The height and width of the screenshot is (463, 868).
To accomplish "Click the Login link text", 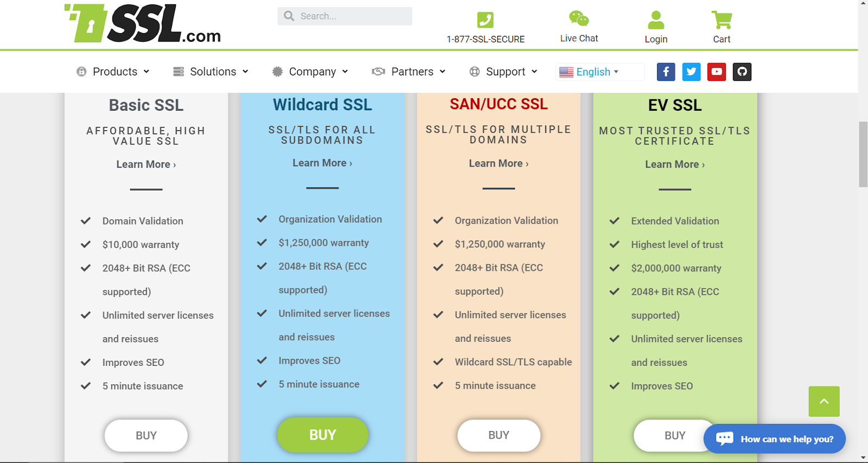I will [x=656, y=39].
